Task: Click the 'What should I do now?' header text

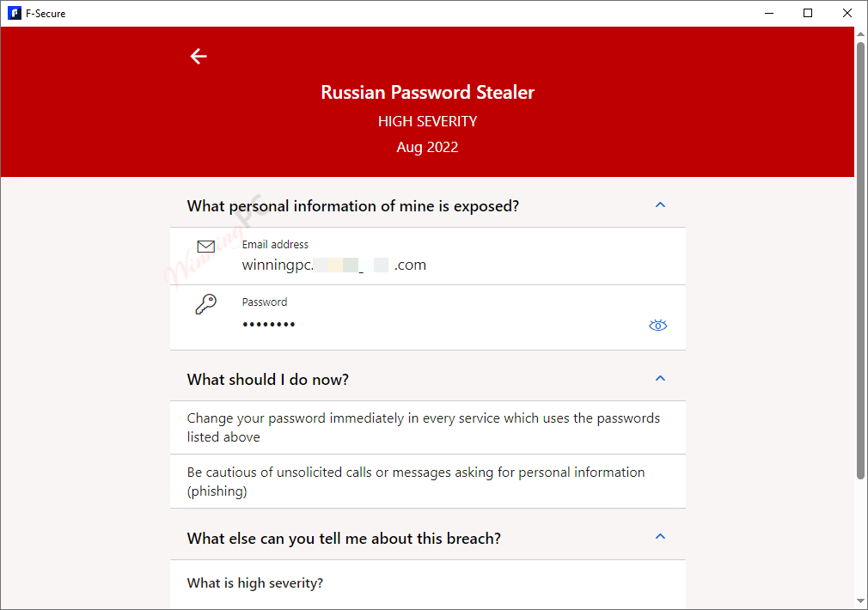Action: point(268,380)
